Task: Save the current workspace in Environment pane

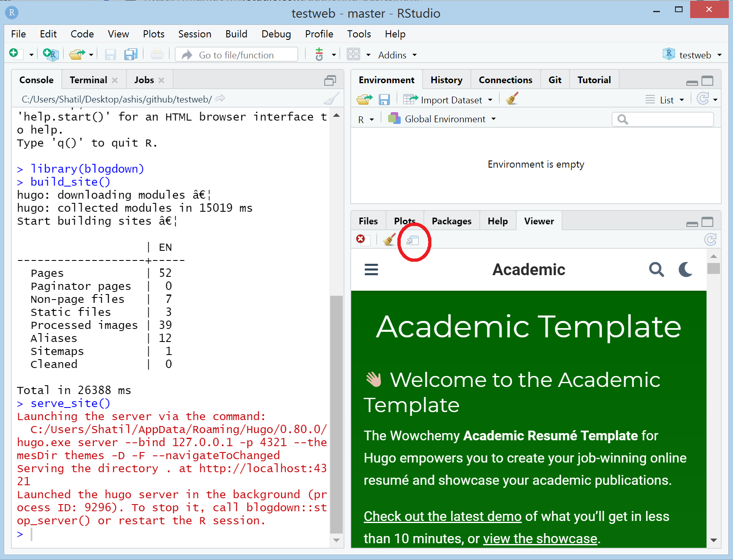Action: tap(384, 99)
